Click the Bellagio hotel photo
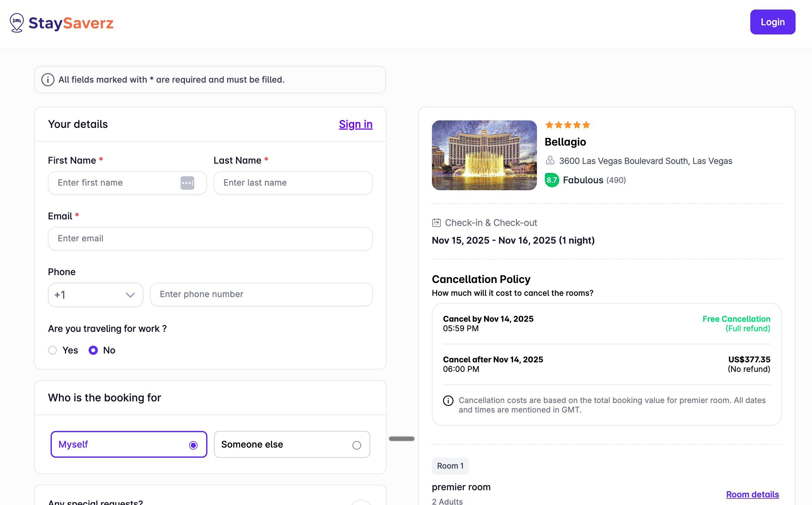 click(484, 156)
